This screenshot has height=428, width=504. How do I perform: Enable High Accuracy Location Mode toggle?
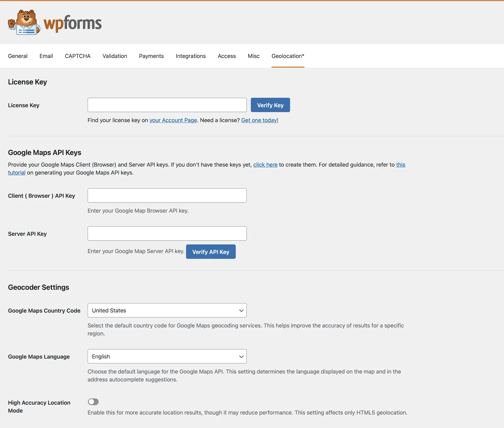[93, 402]
